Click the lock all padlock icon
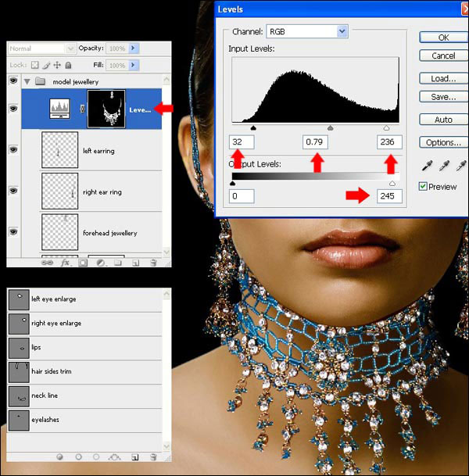Viewport: 469px width, 476px height. pyautogui.click(x=68, y=65)
